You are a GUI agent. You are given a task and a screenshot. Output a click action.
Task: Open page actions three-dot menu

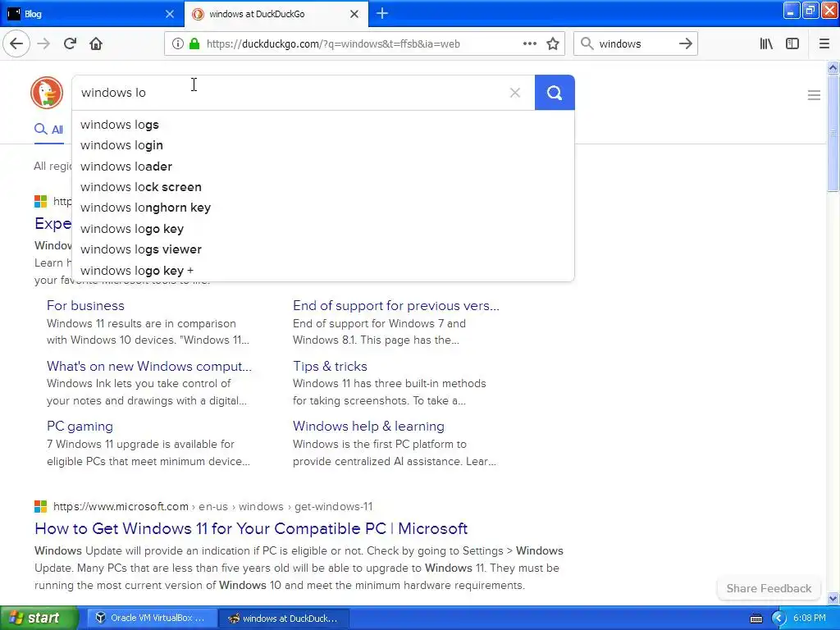[529, 44]
